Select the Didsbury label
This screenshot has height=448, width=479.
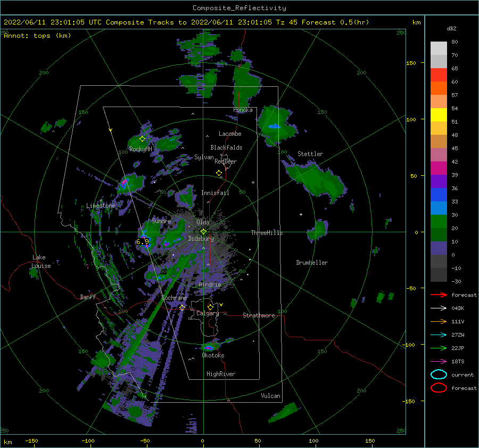pyautogui.click(x=201, y=239)
